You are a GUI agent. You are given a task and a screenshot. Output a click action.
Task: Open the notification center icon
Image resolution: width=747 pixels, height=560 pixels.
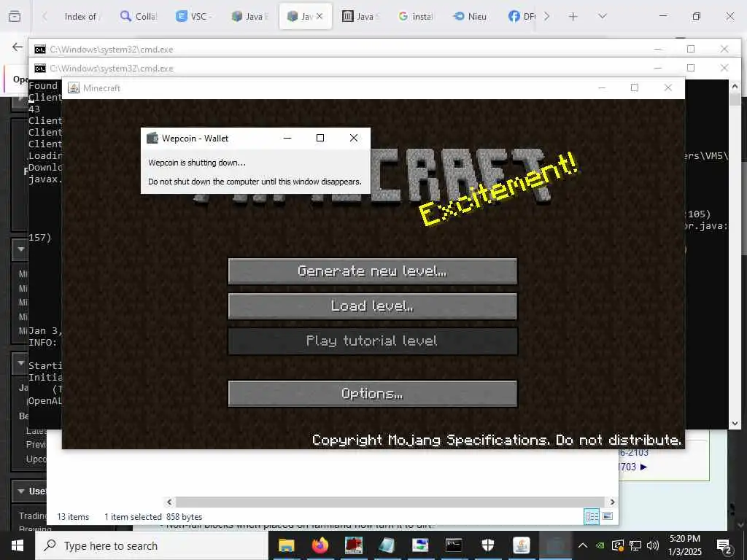(x=724, y=546)
